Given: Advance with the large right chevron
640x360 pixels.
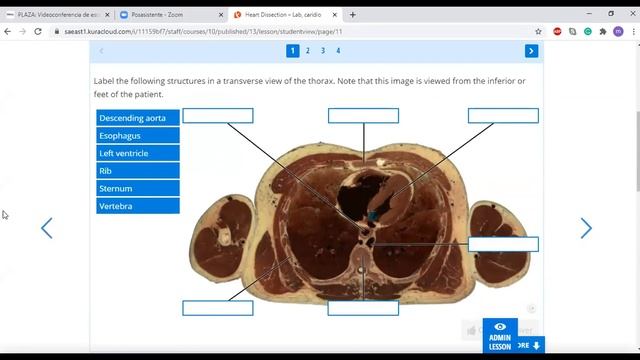Looking at the screenshot, I should 586,228.
